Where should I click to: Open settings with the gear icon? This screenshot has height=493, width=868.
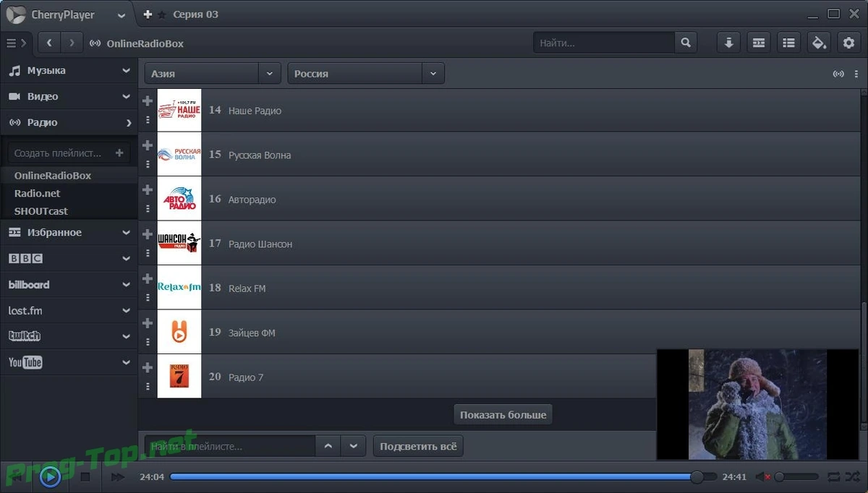(x=849, y=43)
